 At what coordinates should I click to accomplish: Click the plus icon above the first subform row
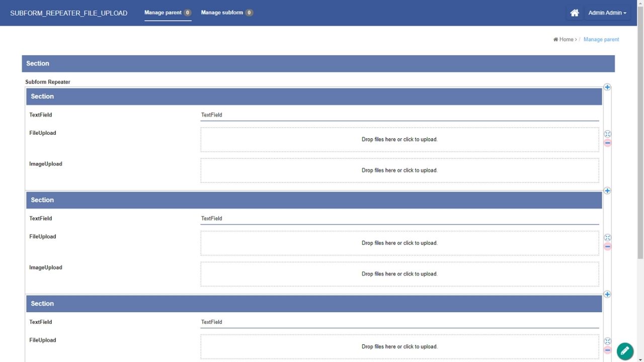tap(607, 87)
